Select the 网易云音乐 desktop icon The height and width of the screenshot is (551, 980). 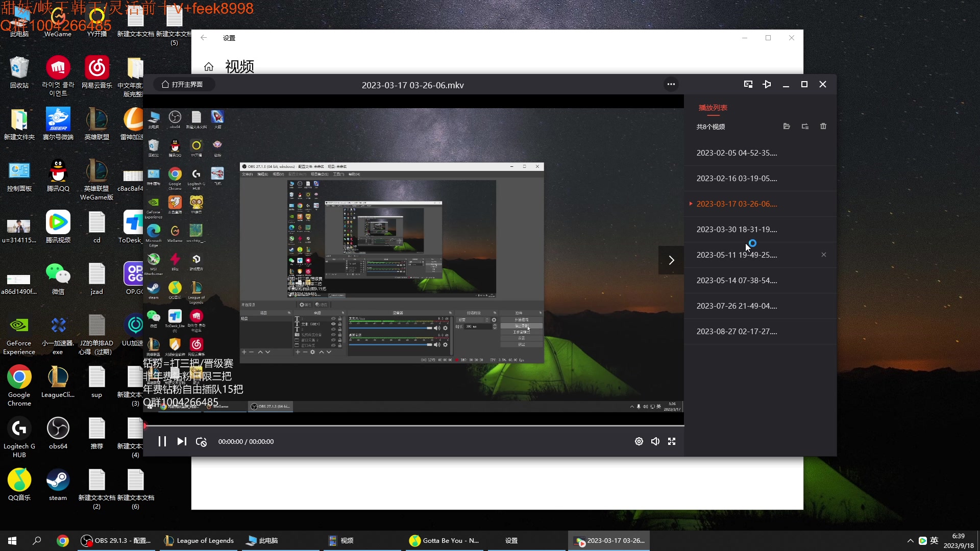(x=97, y=72)
